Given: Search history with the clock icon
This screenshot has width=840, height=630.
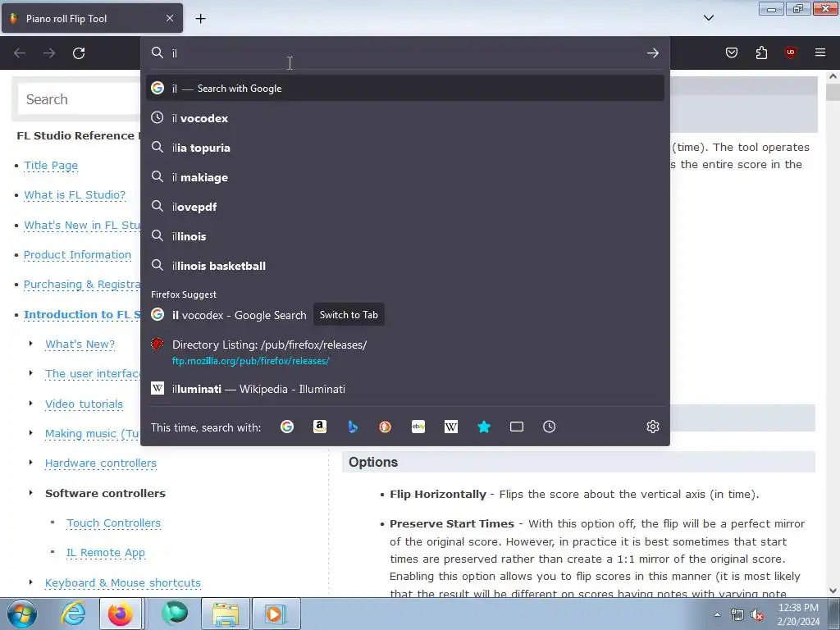Looking at the screenshot, I should 549,427.
